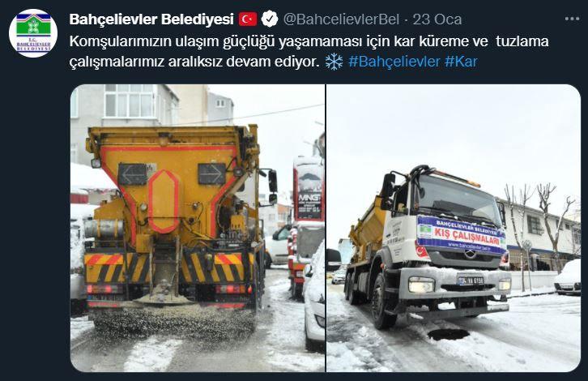Open the tweet's three-dot more options menu
The height and width of the screenshot is (381, 588).
(573, 19)
